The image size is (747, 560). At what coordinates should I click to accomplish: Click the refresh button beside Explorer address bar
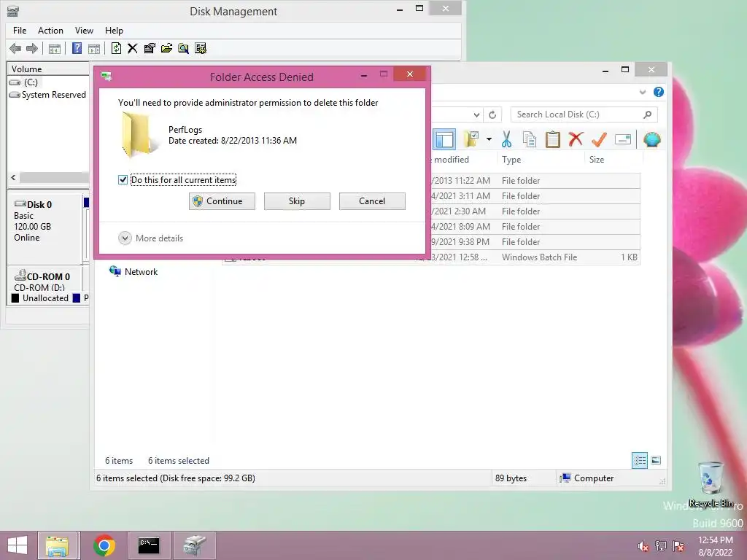492,114
